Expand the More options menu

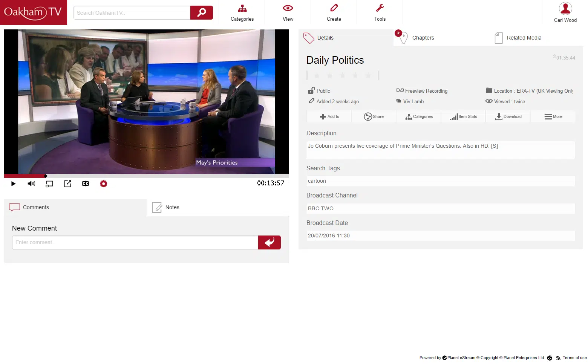pos(553,116)
